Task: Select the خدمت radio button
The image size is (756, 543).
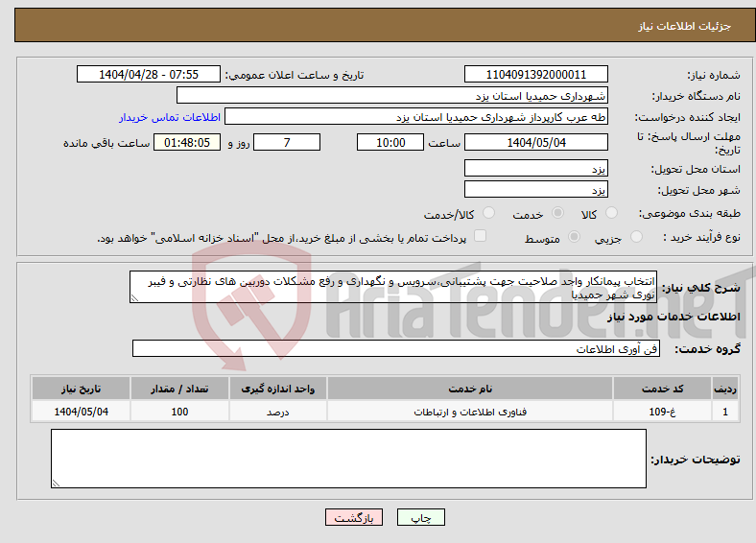Action: tap(557, 213)
